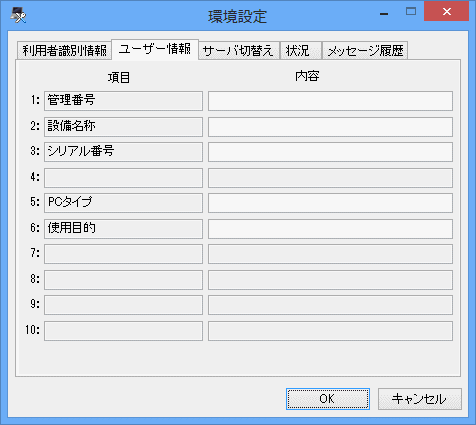
Task: Click the PCタイプ item field in row 5
Action: 123,203
